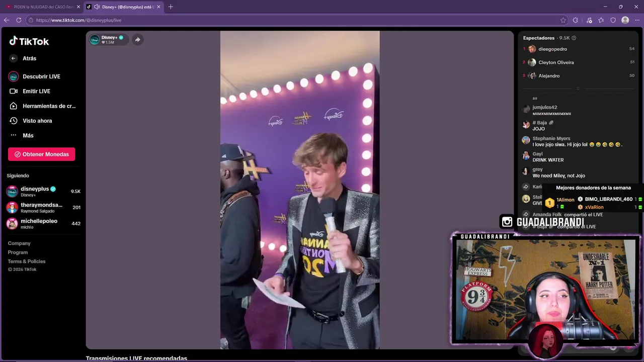Viewport: 644px width, 362px height.
Task: Click inside the live video player
Action: point(300,190)
